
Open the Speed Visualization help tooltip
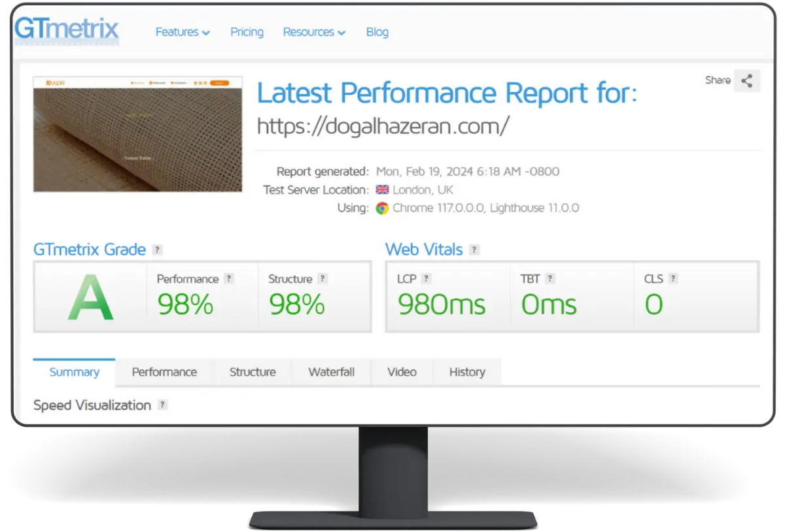(162, 405)
